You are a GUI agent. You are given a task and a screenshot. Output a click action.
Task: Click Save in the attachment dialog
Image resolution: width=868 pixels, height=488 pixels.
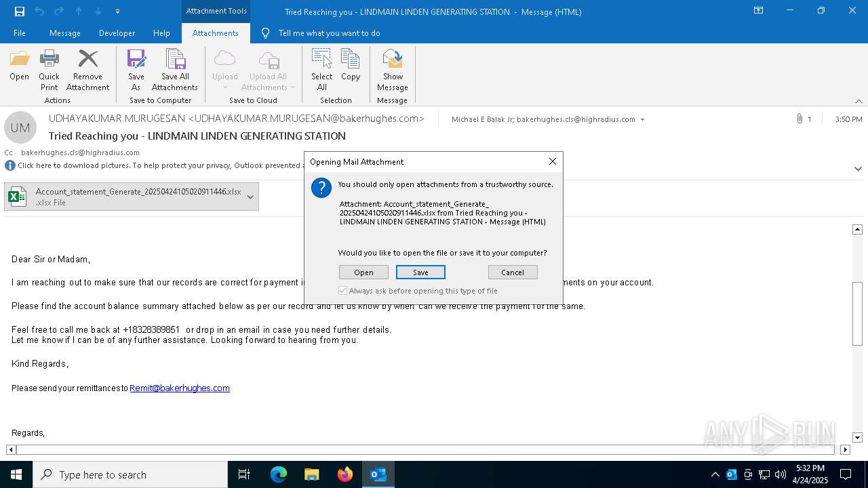420,272
